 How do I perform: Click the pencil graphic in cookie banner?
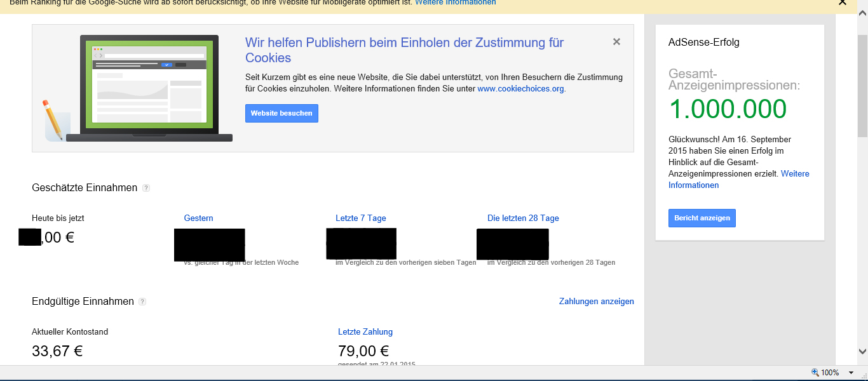pos(52,120)
